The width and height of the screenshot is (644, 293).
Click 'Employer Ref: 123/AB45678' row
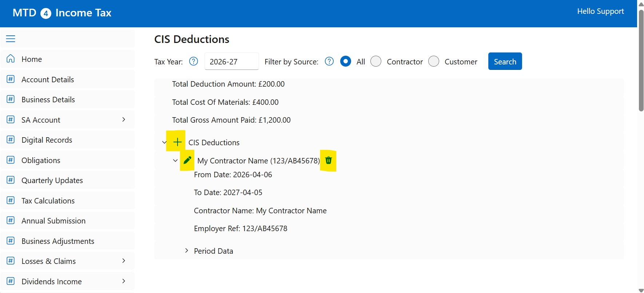[x=240, y=229]
